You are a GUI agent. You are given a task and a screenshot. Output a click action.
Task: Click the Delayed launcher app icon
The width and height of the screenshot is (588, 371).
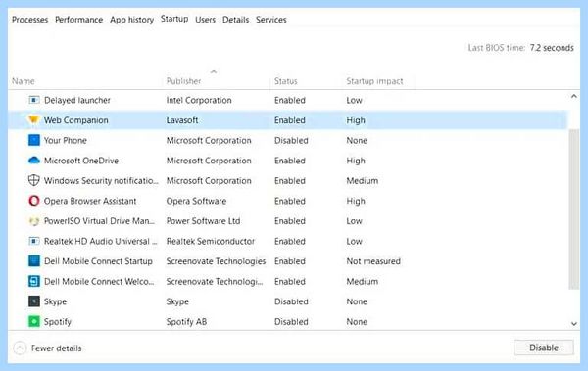(x=34, y=100)
